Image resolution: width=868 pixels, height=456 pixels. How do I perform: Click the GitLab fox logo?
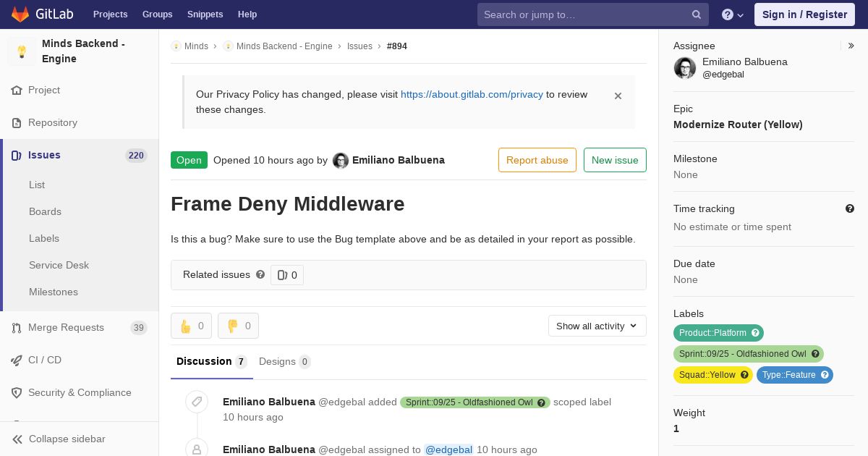20,14
